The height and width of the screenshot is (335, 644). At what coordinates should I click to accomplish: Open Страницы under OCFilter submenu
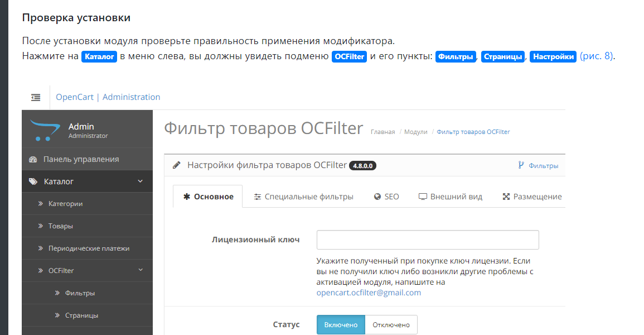pyautogui.click(x=87, y=315)
